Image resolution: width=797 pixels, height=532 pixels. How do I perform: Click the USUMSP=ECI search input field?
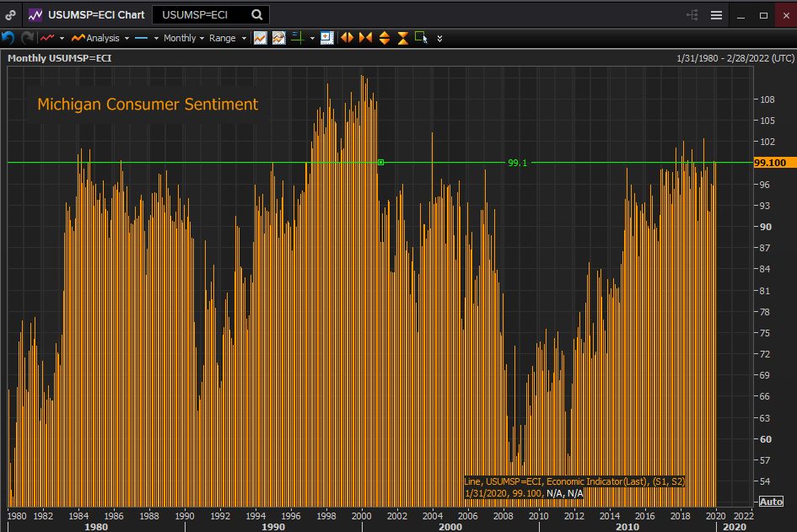[x=201, y=14]
